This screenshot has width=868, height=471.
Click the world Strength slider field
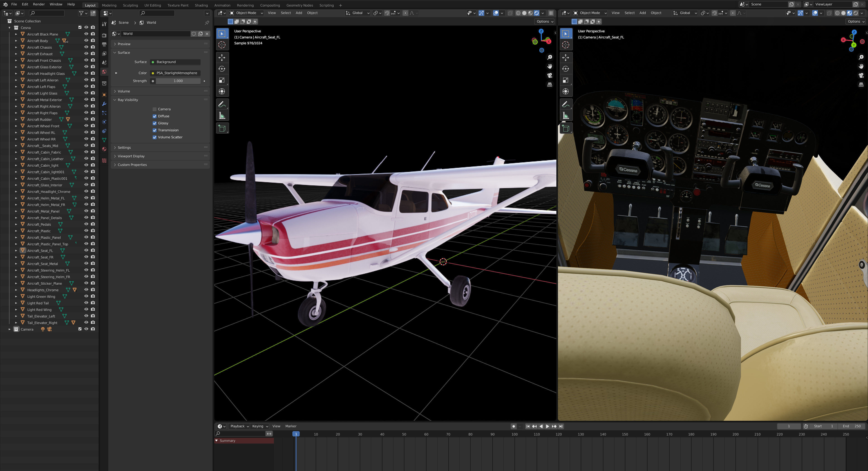[178, 81]
